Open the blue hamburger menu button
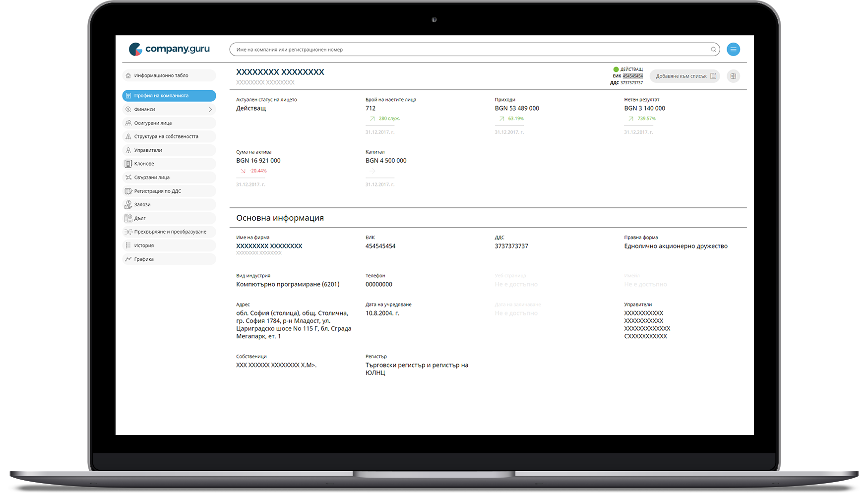This screenshot has width=868, height=496. [733, 49]
